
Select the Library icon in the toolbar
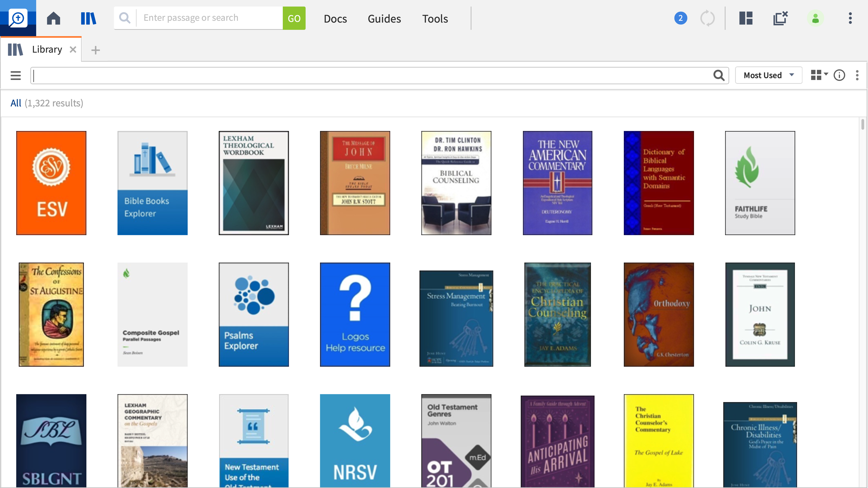88,18
